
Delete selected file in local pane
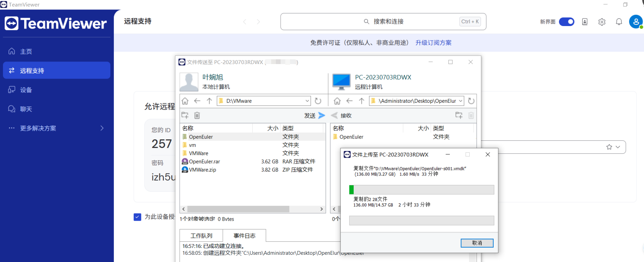click(x=197, y=115)
